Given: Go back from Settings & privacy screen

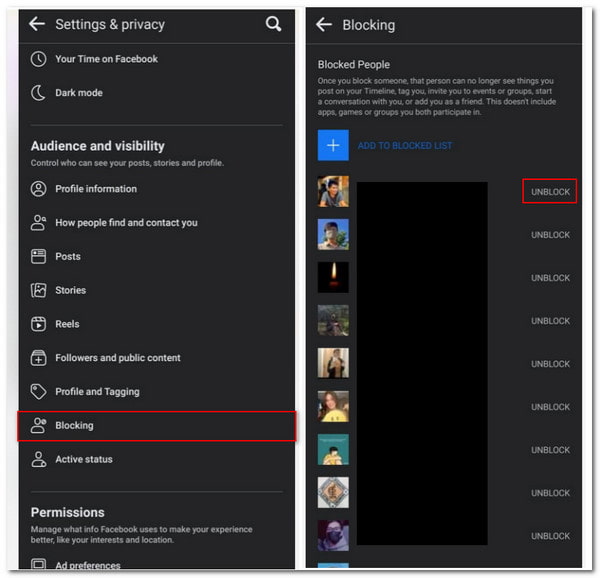Looking at the screenshot, I should [37, 24].
